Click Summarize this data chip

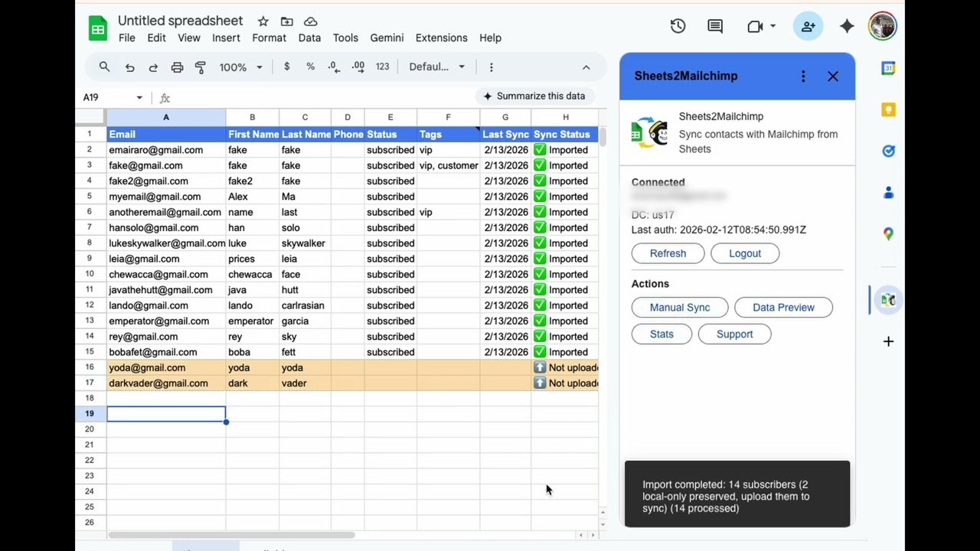coord(534,96)
